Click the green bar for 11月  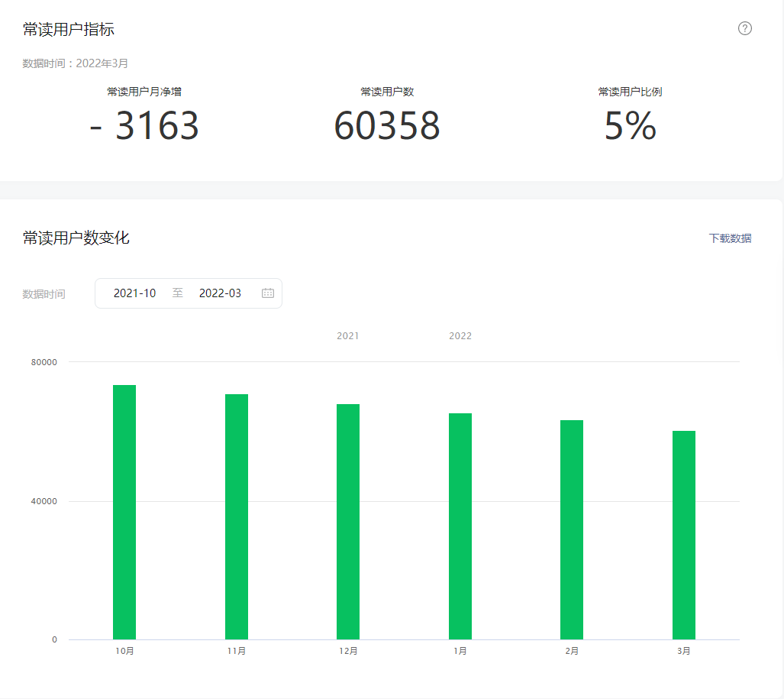237,516
